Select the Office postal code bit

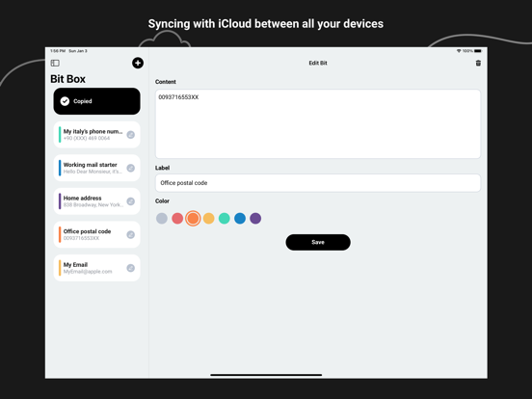[x=96, y=234]
